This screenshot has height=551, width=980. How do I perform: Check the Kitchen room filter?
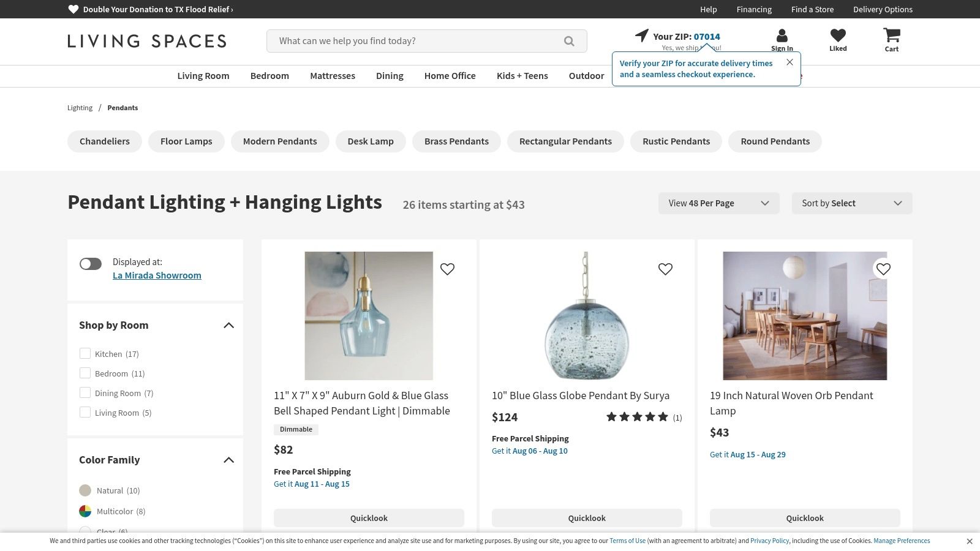(85, 353)
